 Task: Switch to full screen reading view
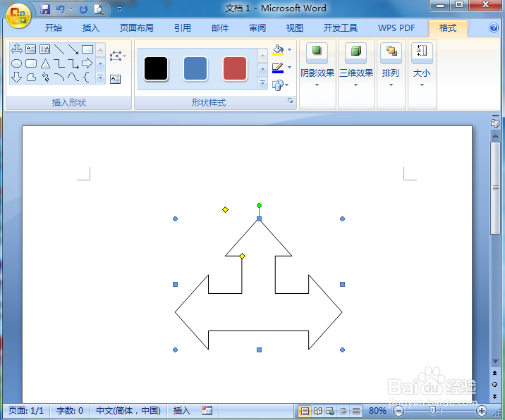tap(317, 411)
